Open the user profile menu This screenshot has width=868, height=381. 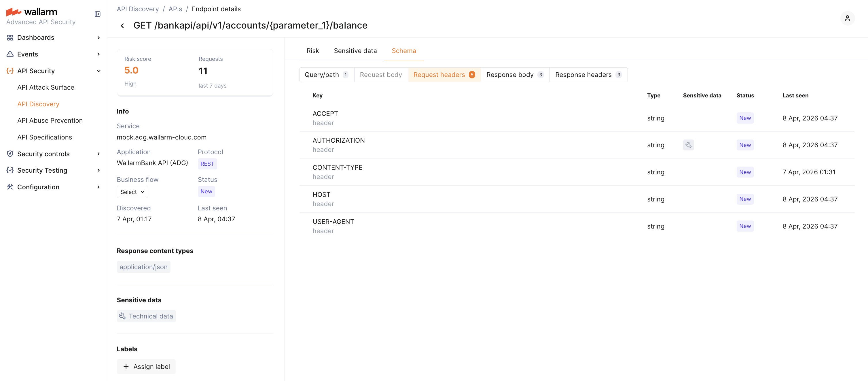tap(848, 18)
